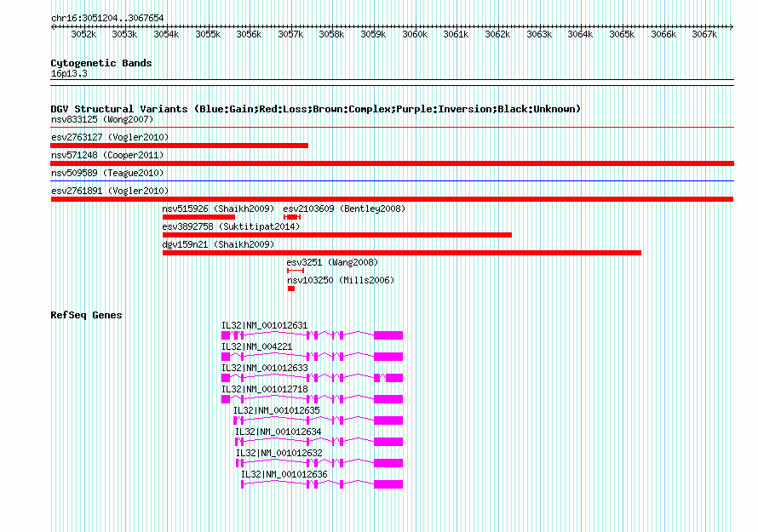Click the 3060k ruler tick label
Screen dimensions: 758x532
415,34
